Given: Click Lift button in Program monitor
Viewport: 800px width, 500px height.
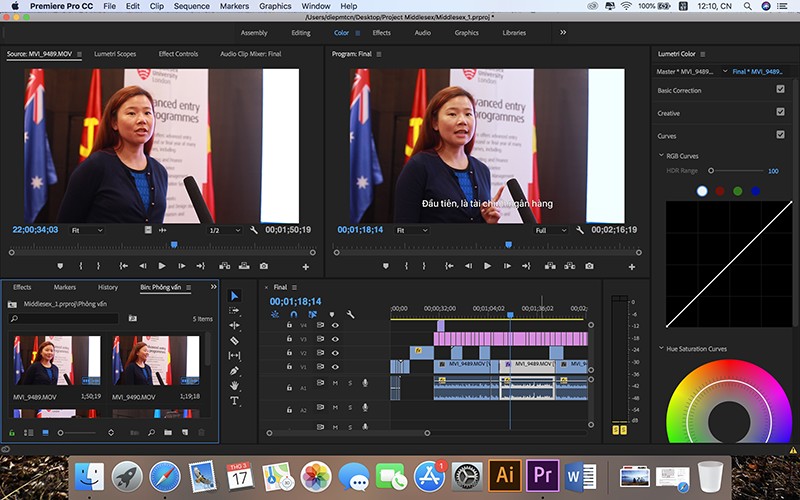Looking at the screenshot, I should click(x=550, y=266).
